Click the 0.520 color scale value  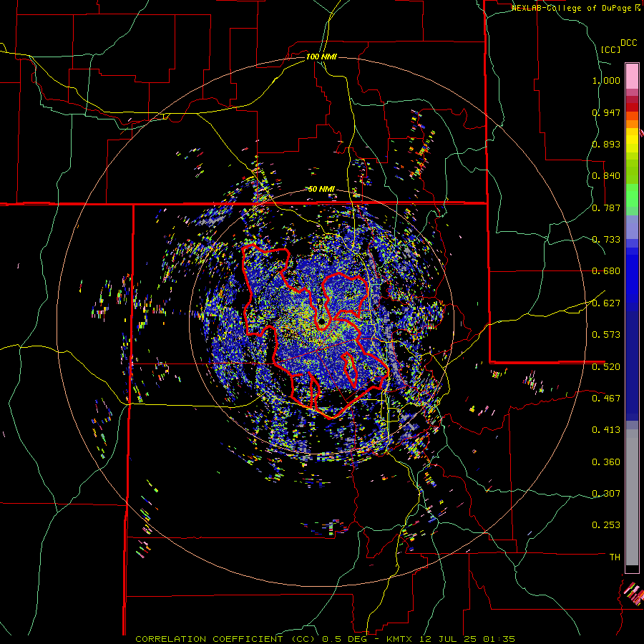click(606, 367)
